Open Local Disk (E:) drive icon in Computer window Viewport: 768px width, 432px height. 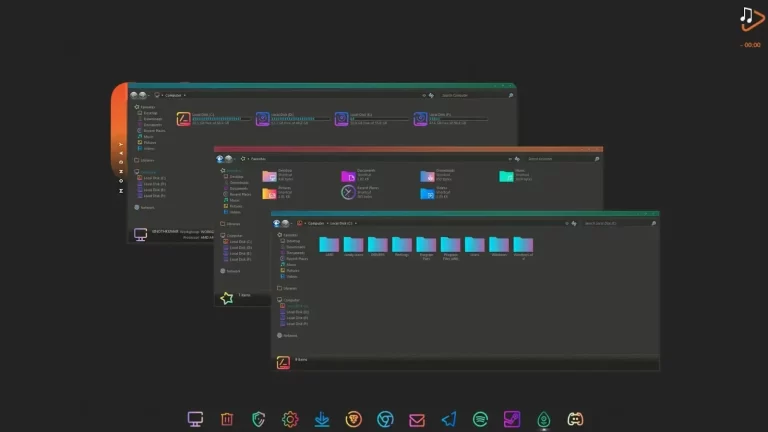(x=341, y=119)
